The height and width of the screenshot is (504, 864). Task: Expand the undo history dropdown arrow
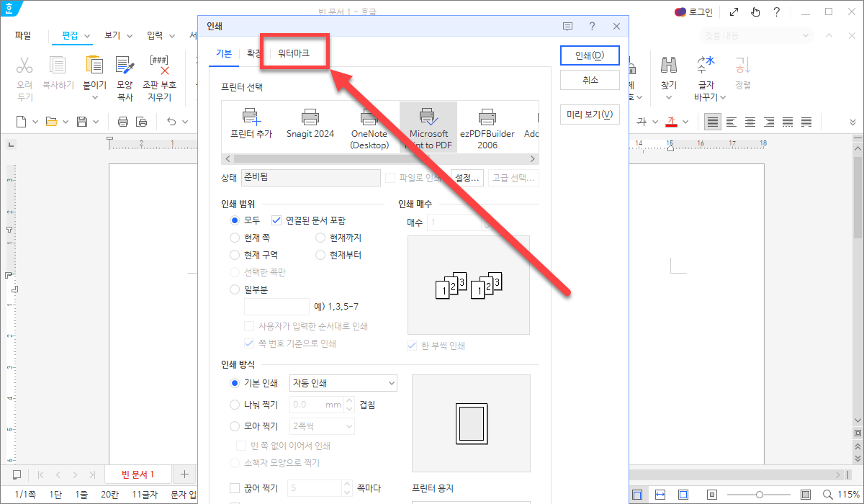[186, 122]
